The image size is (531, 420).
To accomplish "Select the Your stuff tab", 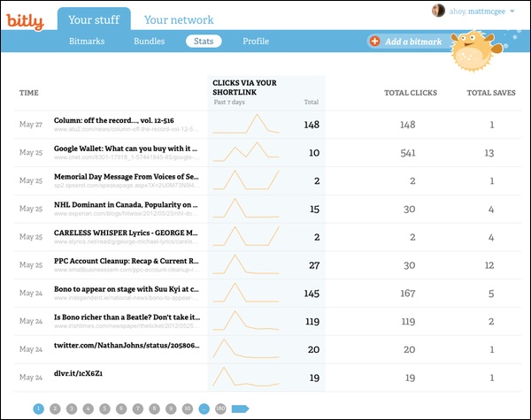I will (94, 19).
